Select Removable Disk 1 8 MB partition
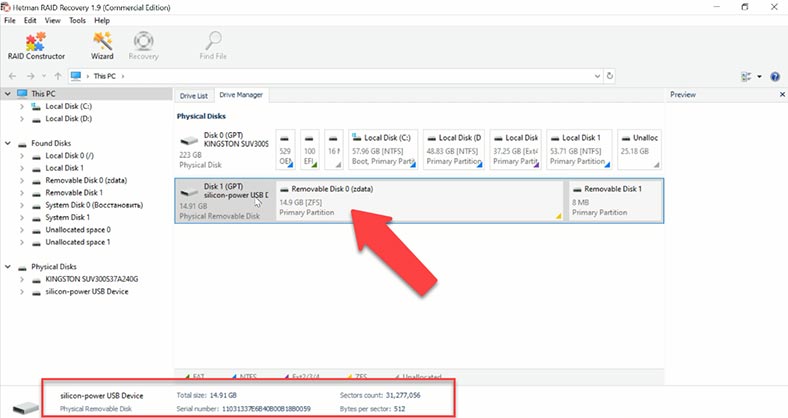 [x=615, y=201]
